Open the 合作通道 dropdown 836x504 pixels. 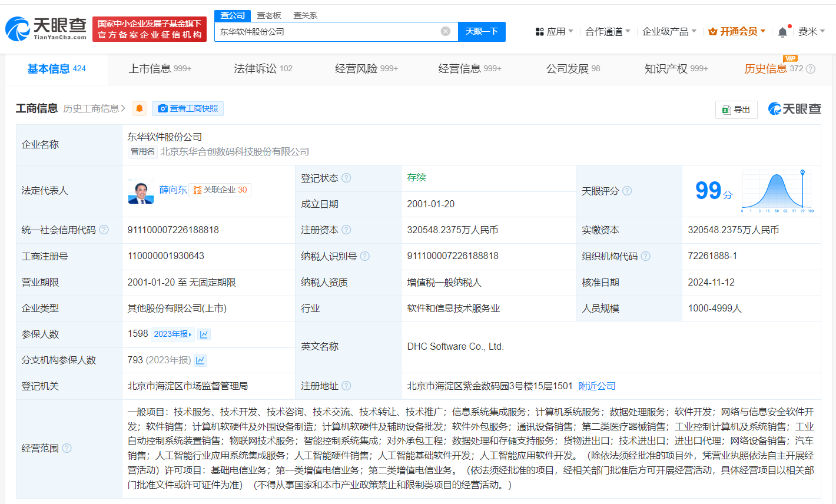pyautogui.click(x=607, y=31)
